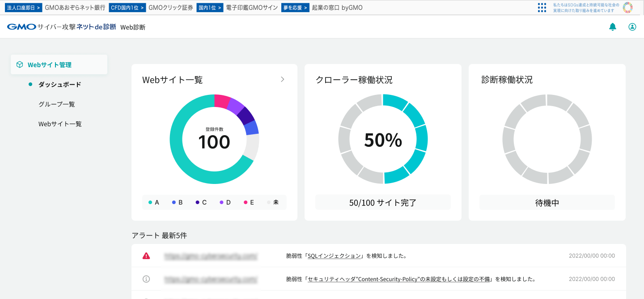The height and width of the screenshot is (299, 644).
Task: Click the cube icon beside Webサイト管理
Action: click(20, 64)
